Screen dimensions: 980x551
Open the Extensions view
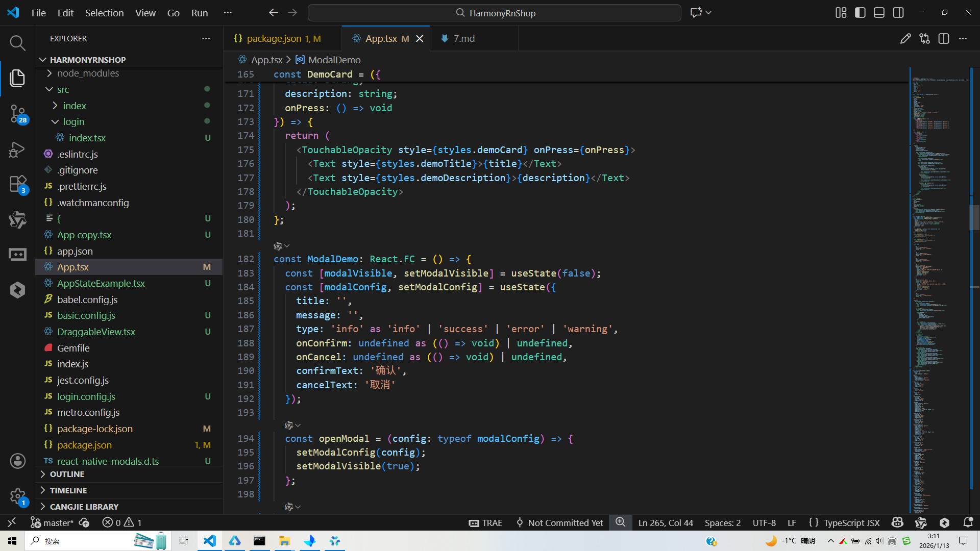pyautogui.click(x=17, y=184)
